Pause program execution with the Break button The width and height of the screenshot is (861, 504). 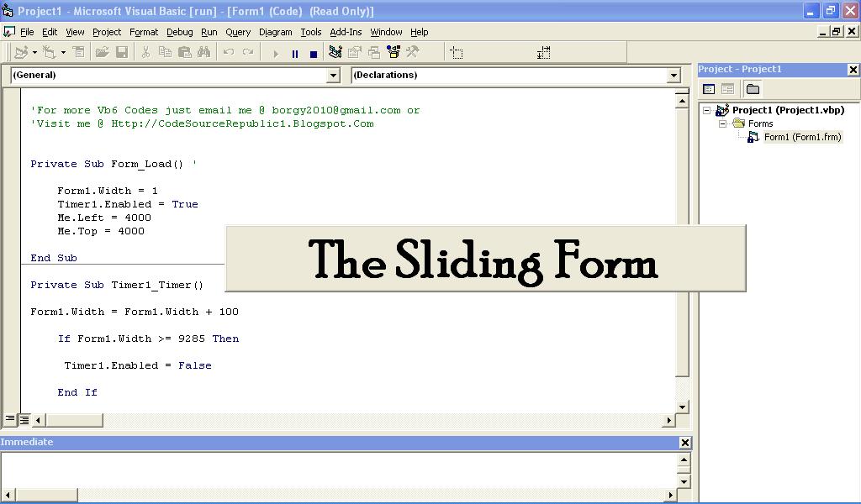coord(295,52)
